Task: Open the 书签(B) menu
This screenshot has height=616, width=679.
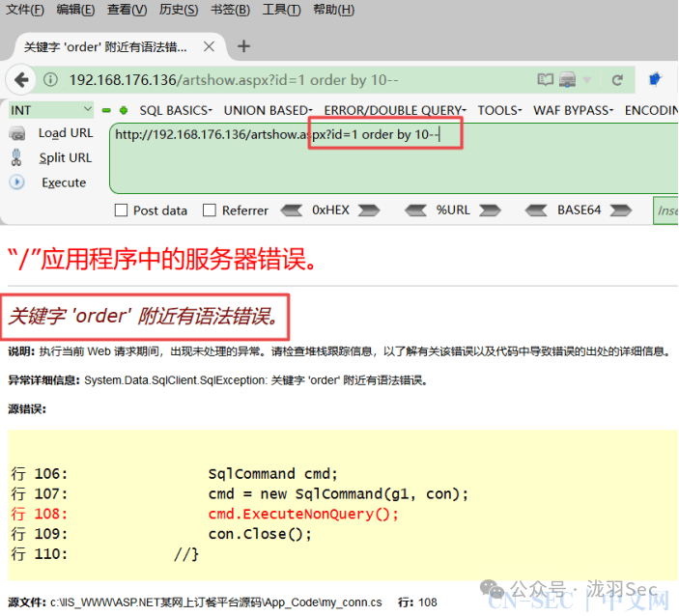Action: click(x=230, y=10)
